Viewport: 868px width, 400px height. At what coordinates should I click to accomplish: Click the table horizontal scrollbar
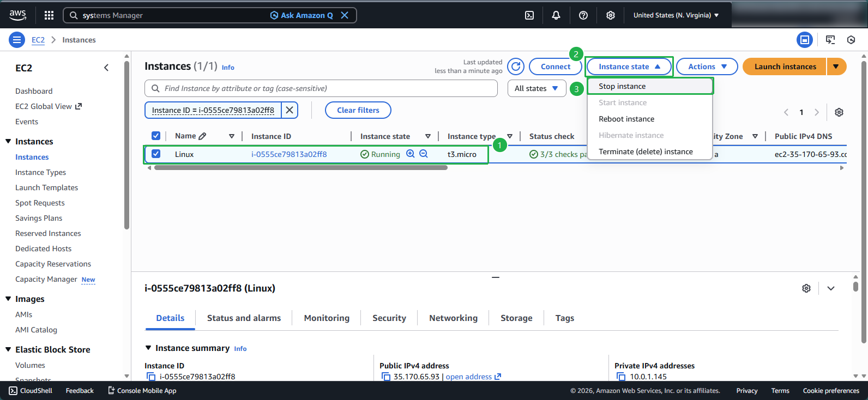point(301,168)
